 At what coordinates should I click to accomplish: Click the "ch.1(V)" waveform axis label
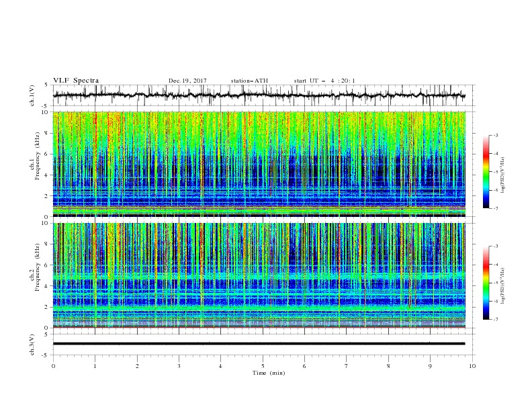pyautogui.click(x=32, y=95)
